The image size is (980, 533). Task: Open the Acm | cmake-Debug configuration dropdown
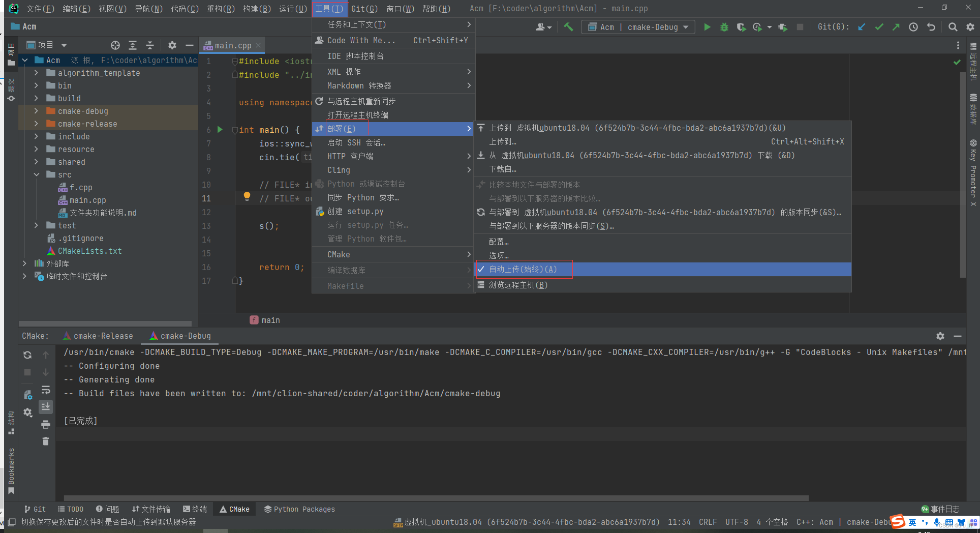tap(638, 27)
